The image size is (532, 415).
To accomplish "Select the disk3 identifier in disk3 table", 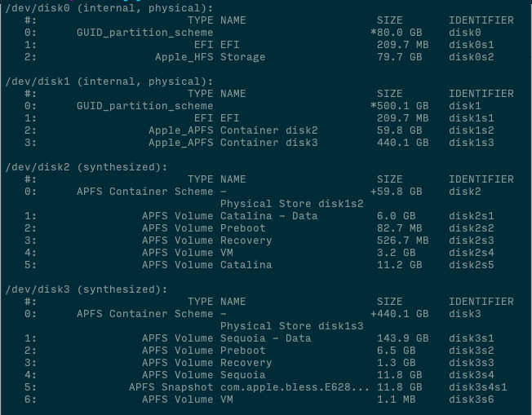I will coord(465,314).
